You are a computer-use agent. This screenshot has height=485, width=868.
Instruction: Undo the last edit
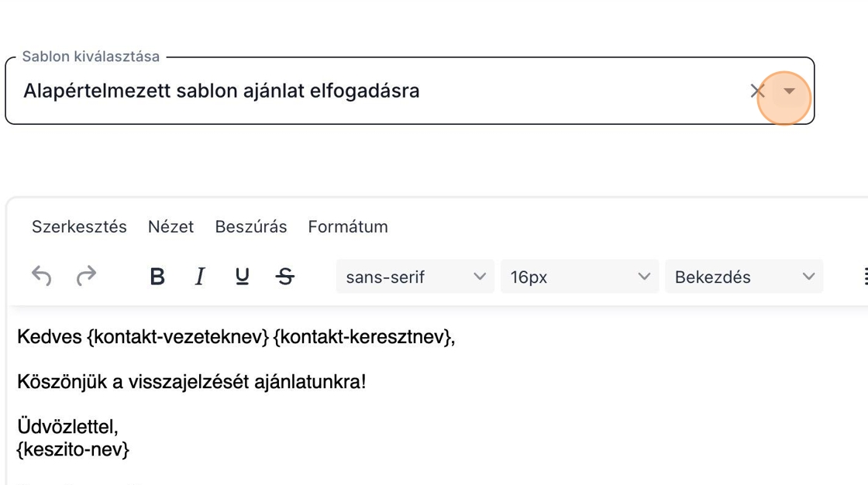click(42, 277)
